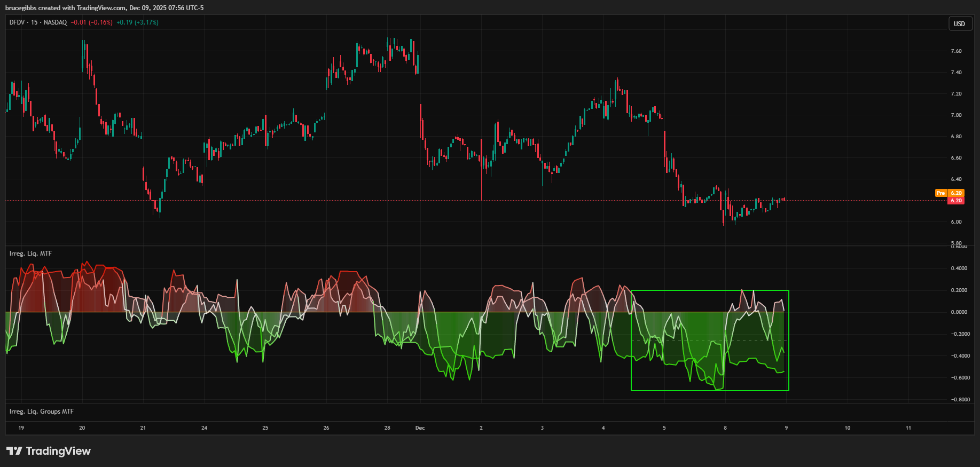Screen dimensions: 980x467
Task: Click the DFDV symbol name in legend
Action: (x=17, y=22)
